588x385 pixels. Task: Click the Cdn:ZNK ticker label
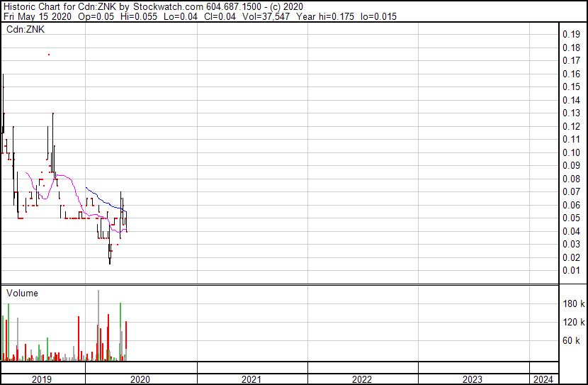[25, 30]
